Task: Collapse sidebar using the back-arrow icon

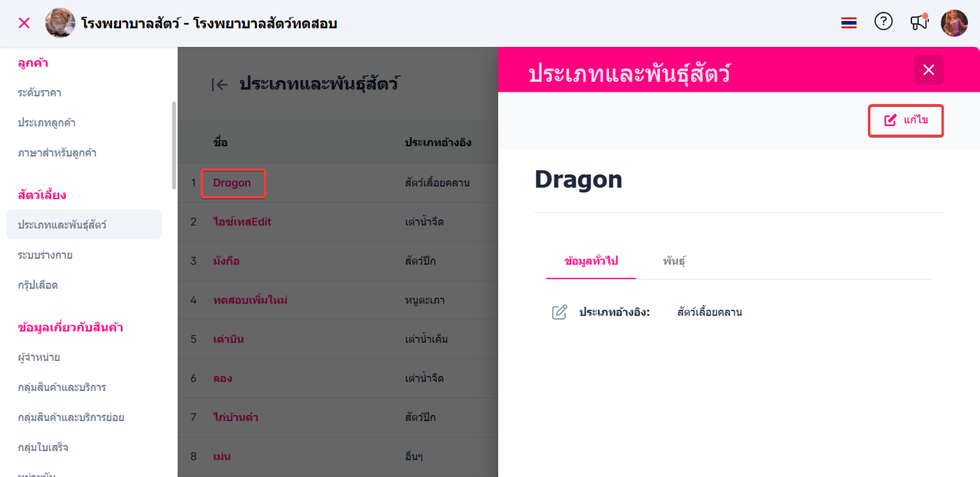Action: point(220,85)
